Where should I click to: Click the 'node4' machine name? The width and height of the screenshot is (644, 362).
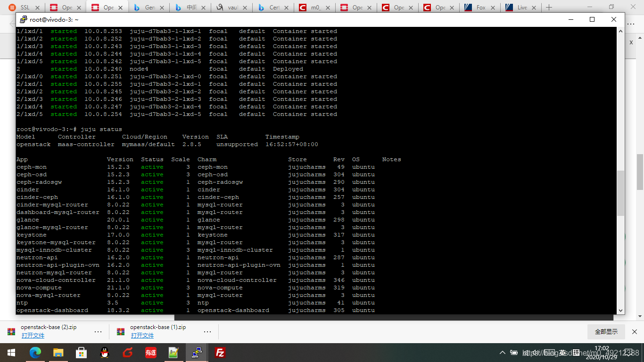click(139, 69)
